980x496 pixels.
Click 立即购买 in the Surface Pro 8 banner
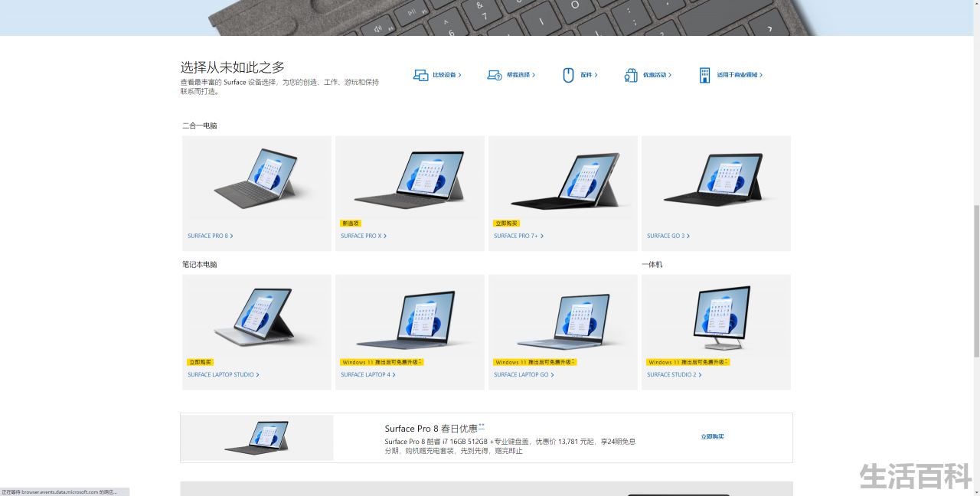point(712,436)
